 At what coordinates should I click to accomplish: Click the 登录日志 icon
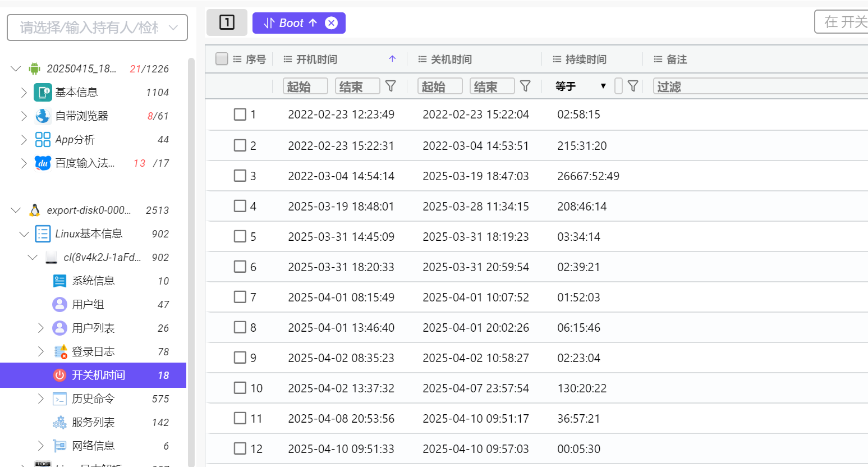[60, 351]
